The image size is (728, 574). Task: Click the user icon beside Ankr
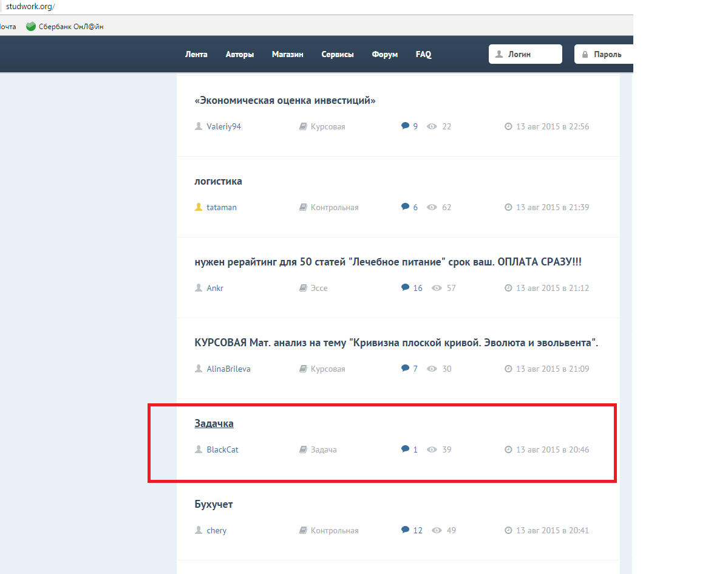tap(199, 287)
